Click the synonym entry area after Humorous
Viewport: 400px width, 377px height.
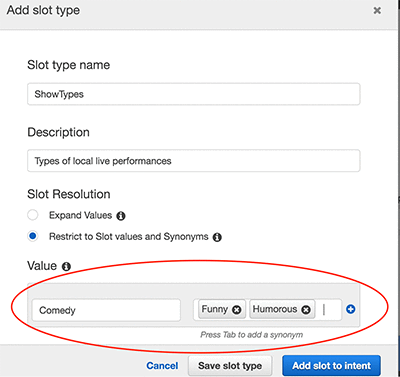[328, 310]
